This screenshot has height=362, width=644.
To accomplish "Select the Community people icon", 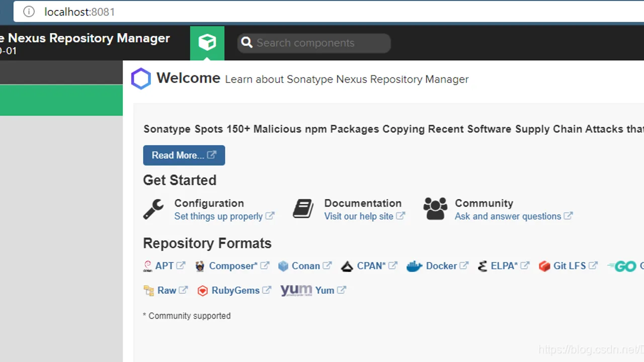I will 435,209.
